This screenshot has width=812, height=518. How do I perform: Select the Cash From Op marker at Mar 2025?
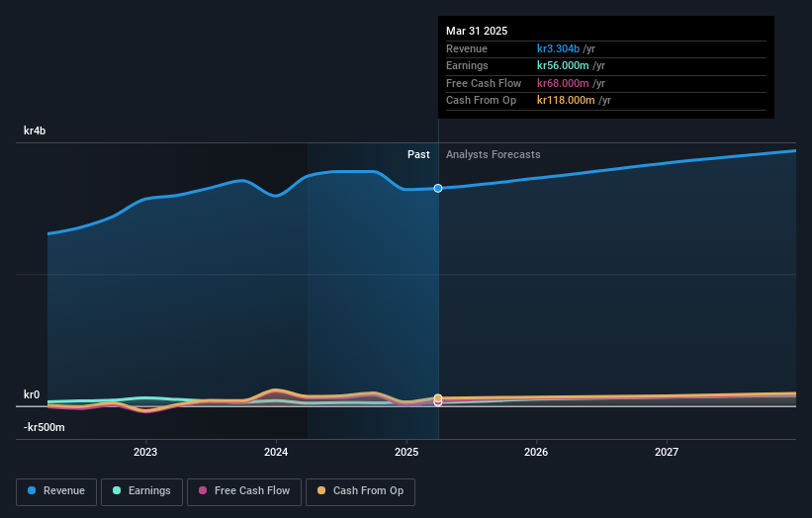(438, 398)
